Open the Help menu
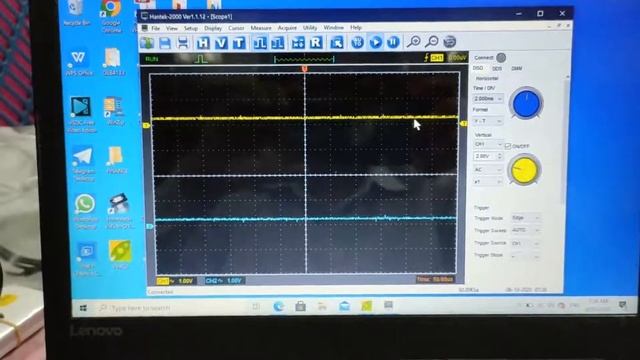Image resolution: width=640 pixels, height=360 pixels. click(x=356, y=27)
